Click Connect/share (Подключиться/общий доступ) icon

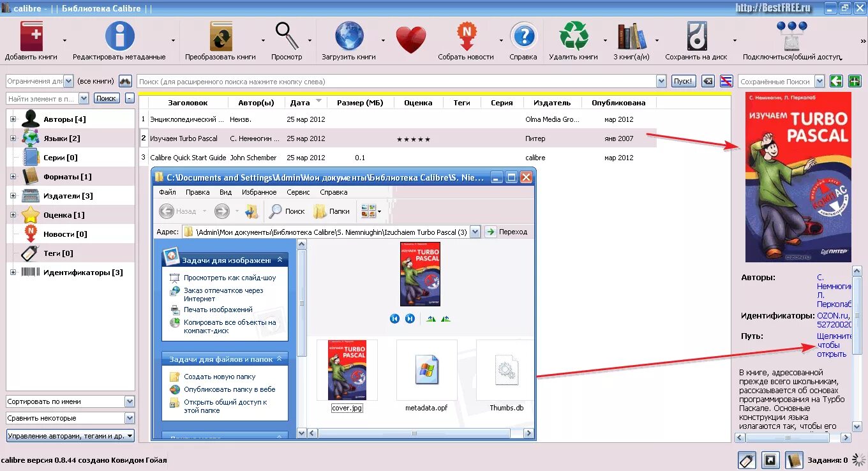click(x=792, y=36)
